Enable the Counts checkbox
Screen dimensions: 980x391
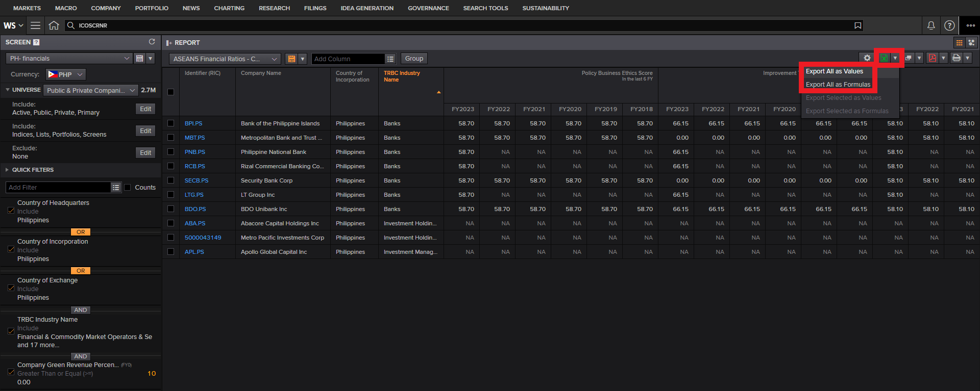point(128,188)
